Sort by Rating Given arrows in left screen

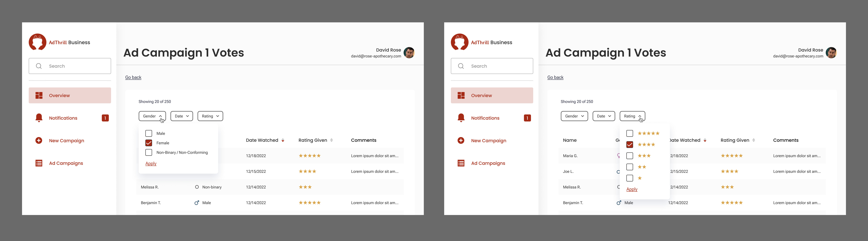click(x=332, y=140)
